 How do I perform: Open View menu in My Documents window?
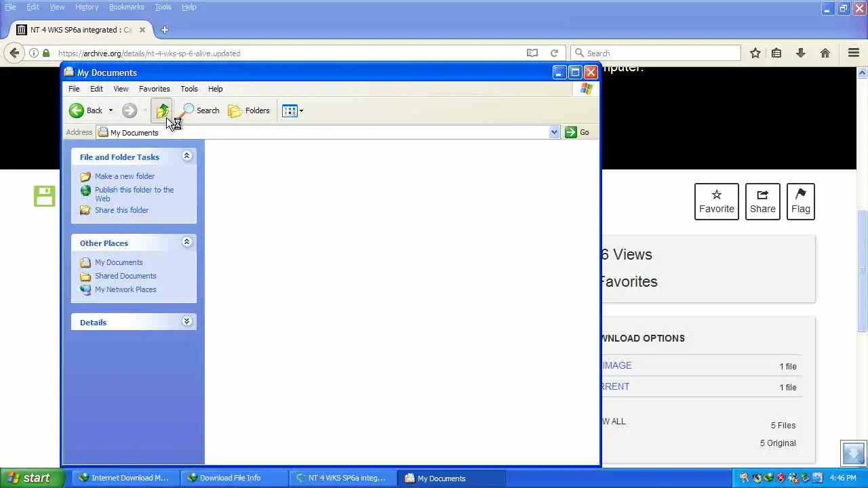121,89
